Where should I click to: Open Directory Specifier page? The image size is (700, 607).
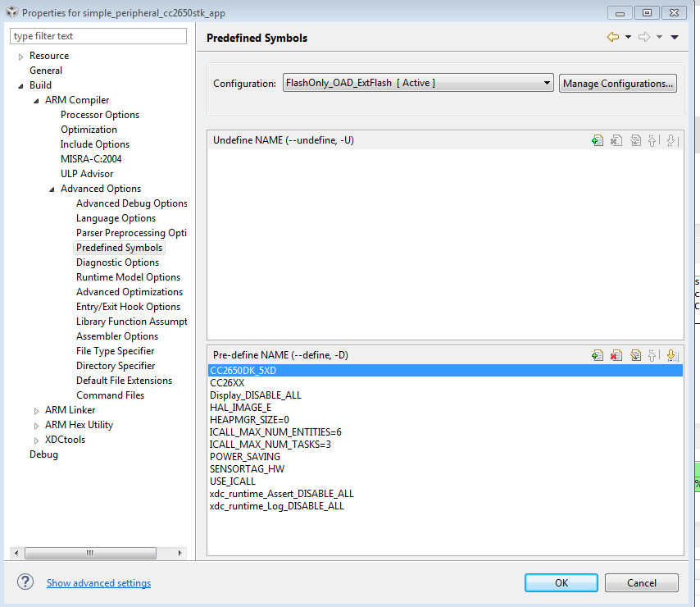coord(116,365)
